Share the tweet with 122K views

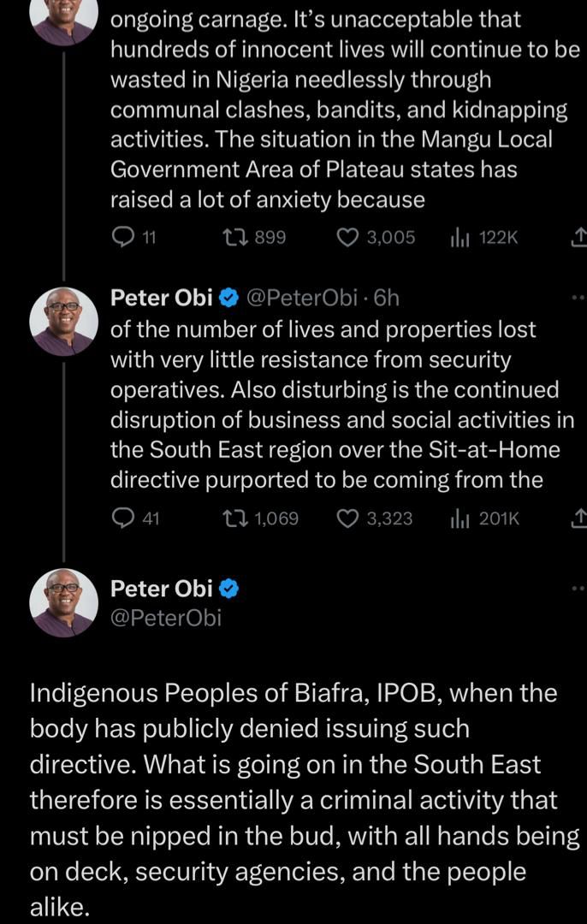tap(578, 237)
